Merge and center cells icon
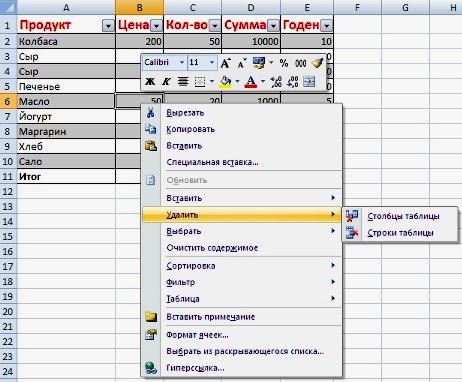The image size is (462, 382). click(309, 82)
